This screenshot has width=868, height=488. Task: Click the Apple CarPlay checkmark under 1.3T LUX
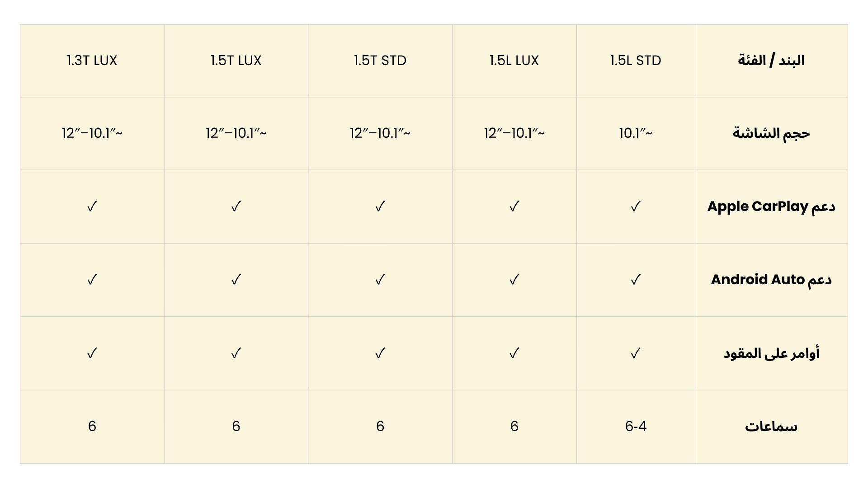[x=92, y=206]
